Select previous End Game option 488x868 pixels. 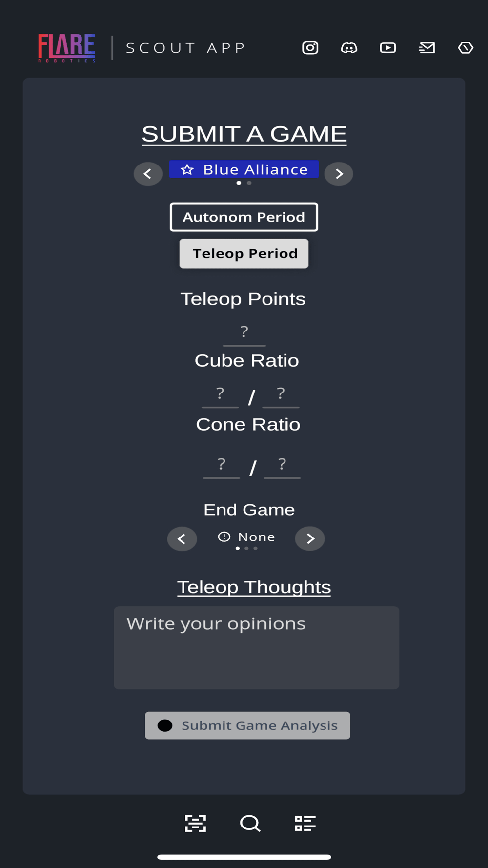pyautogui.click(x=182, y=539)
